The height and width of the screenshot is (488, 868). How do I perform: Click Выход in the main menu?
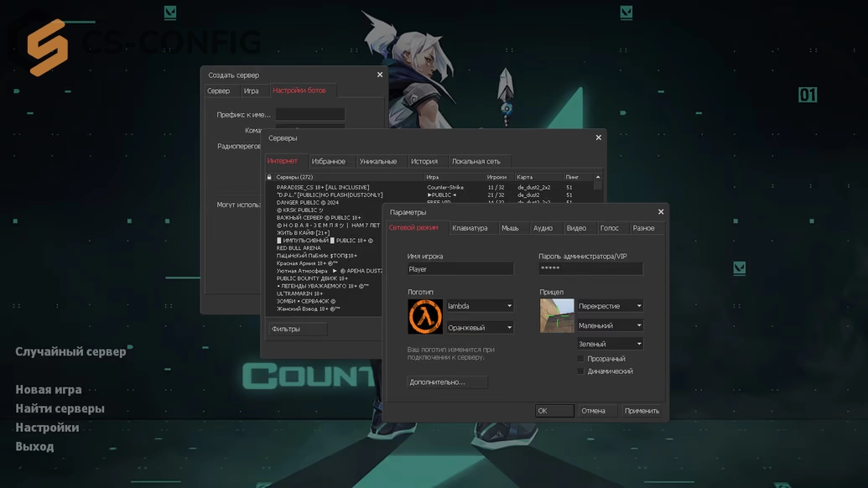[x=34, y=446]
